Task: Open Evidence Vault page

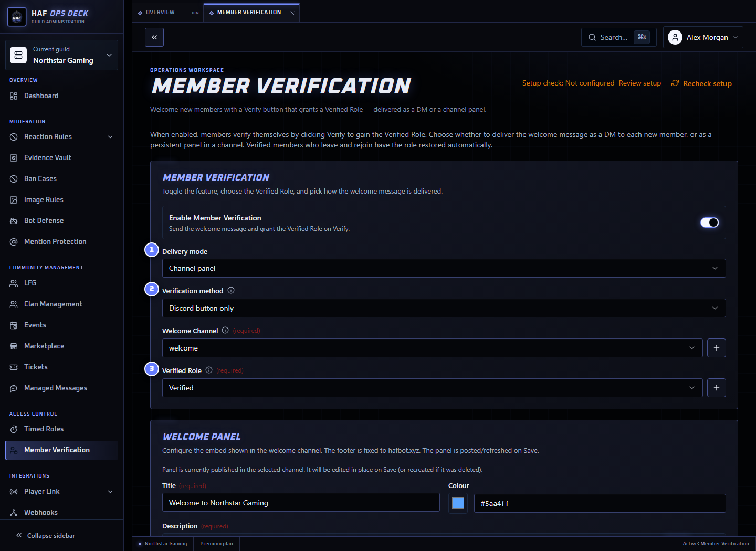Action: point(61,158)
